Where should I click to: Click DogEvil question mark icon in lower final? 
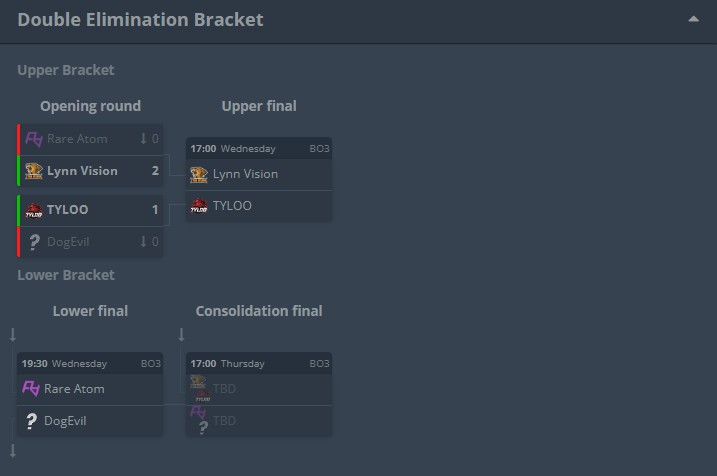(31, 421)
